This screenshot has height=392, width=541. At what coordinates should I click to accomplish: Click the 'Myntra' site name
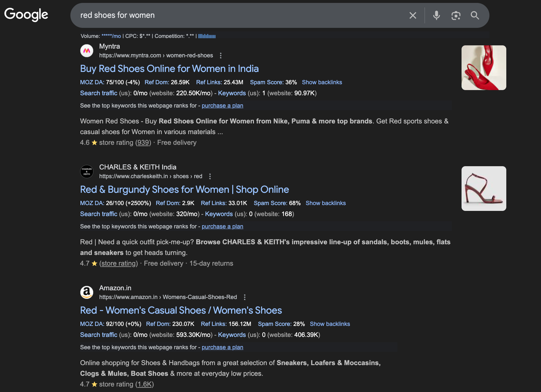pos(110,46)
